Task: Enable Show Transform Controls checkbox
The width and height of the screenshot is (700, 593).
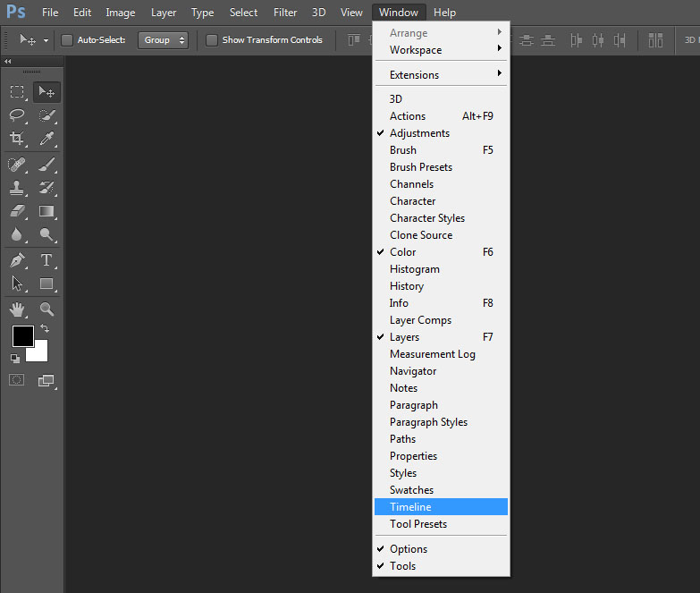Action: (x=212, y=40)
